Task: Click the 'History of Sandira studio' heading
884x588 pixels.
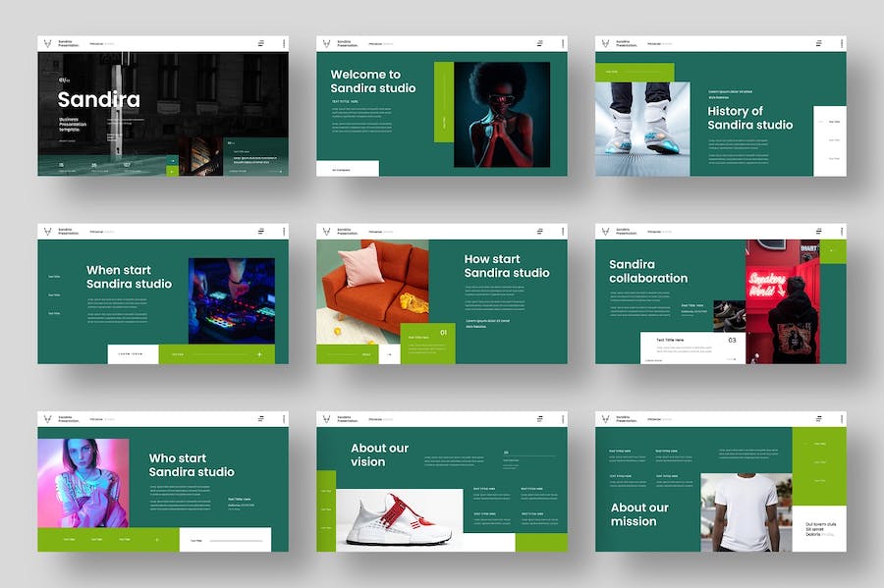Action: pos(749,118)
